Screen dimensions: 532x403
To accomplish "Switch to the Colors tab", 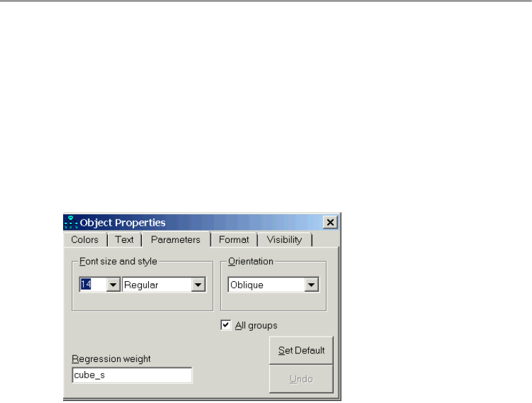I will [85, 240].
